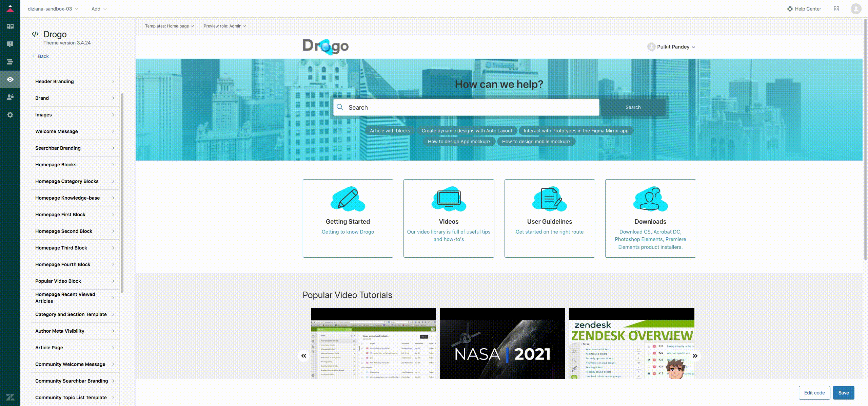Expand the Searchbar Branding section

[75, 148]
